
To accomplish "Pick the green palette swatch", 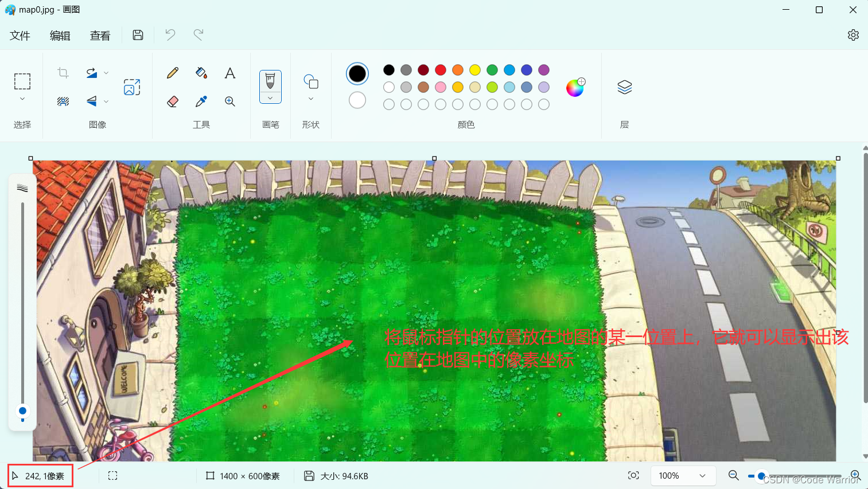I will (492, 70).
